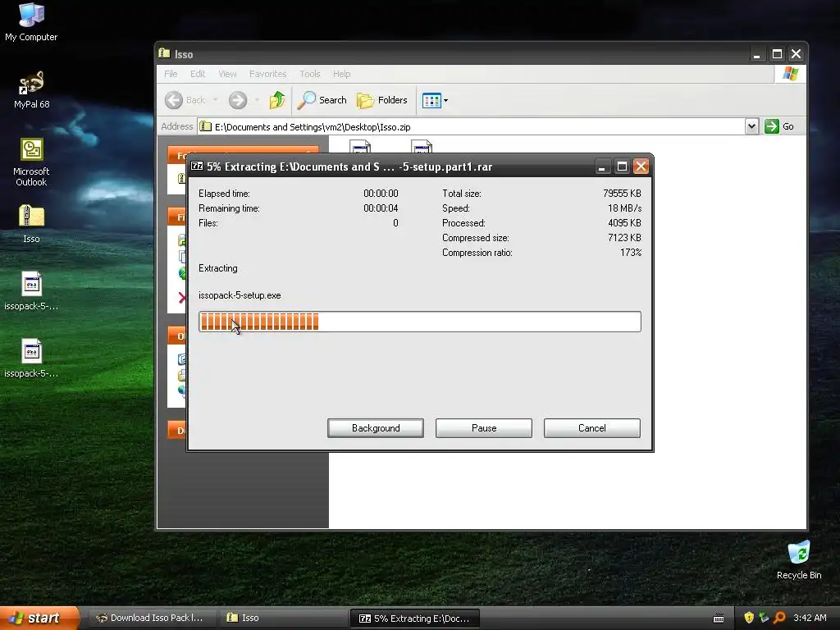Click the Windows flag logo in Isso window
840x630 pixels.
790,74
